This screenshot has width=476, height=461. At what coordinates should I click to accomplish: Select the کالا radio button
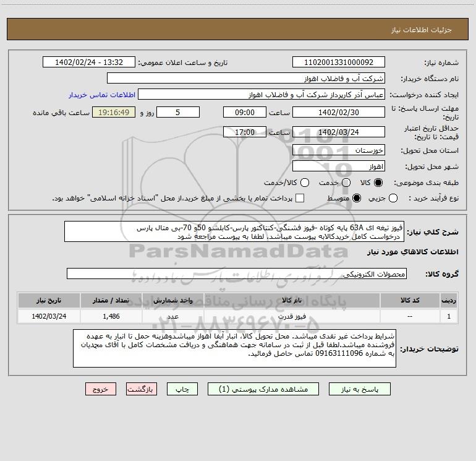coord(378,183)
